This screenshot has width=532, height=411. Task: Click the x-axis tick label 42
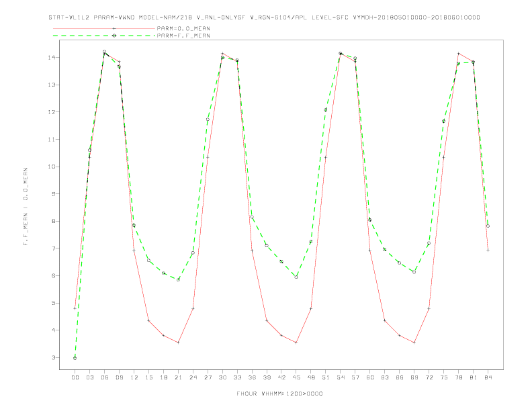(281, 377)
